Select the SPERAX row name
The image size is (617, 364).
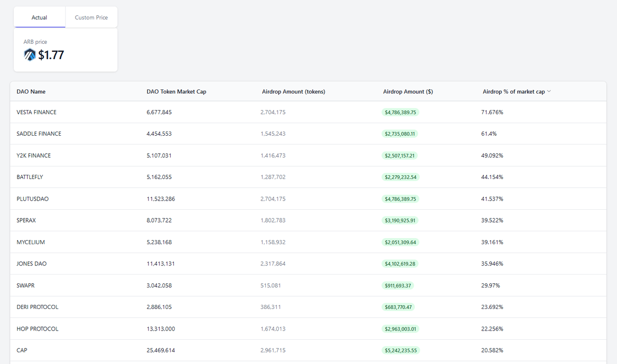click(26, 220)
